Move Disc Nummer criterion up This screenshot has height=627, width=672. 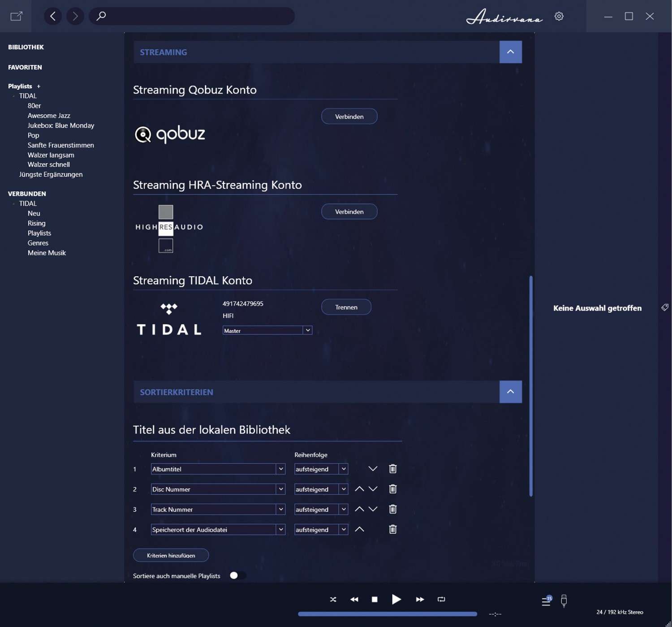click(359, 489)
